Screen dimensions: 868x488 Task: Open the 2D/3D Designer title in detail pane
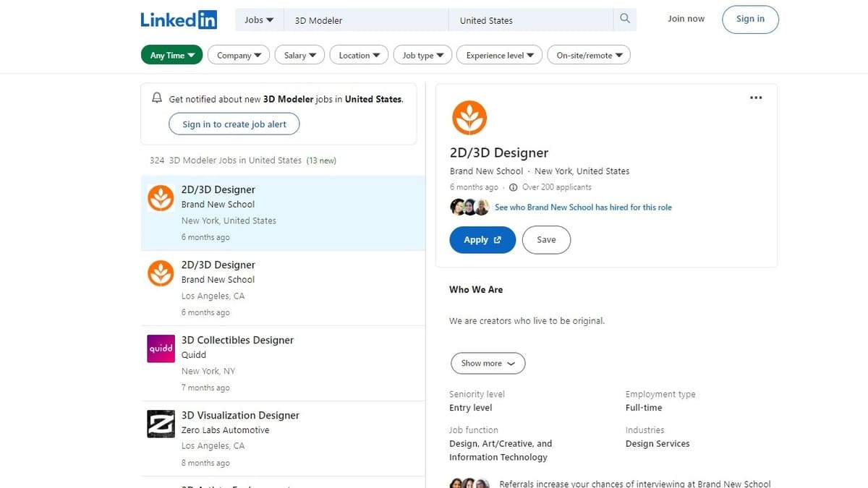[x=499, y=153]
